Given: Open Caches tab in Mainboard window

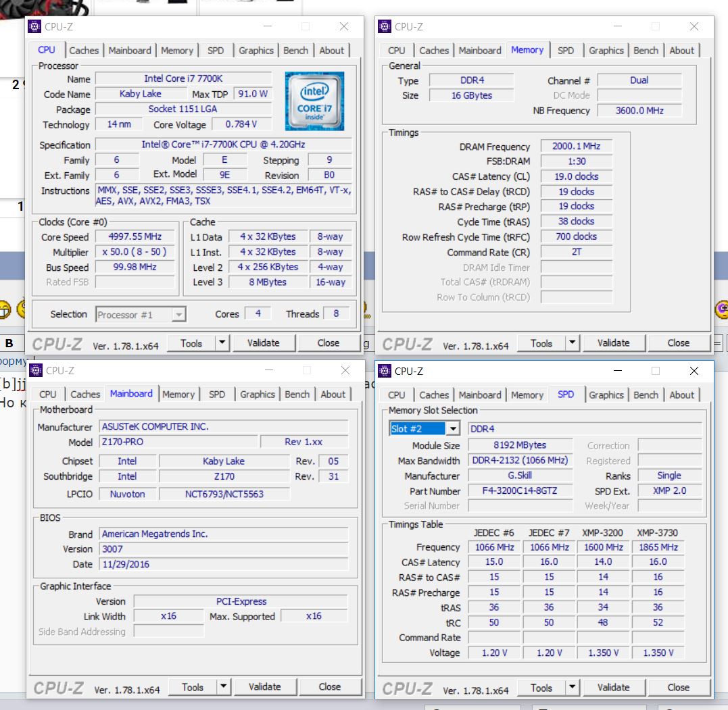Looking at the screenshot, I should [x=85, y=394].
